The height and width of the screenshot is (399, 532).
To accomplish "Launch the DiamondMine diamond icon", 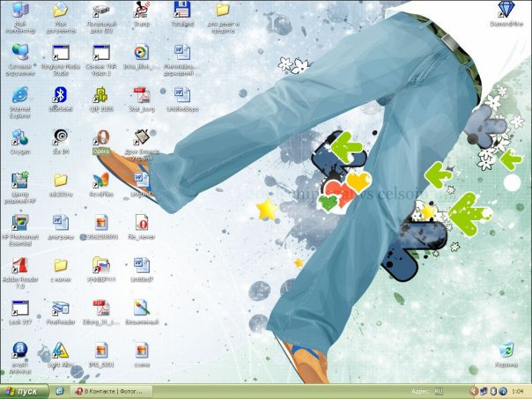I will point(506,10).
